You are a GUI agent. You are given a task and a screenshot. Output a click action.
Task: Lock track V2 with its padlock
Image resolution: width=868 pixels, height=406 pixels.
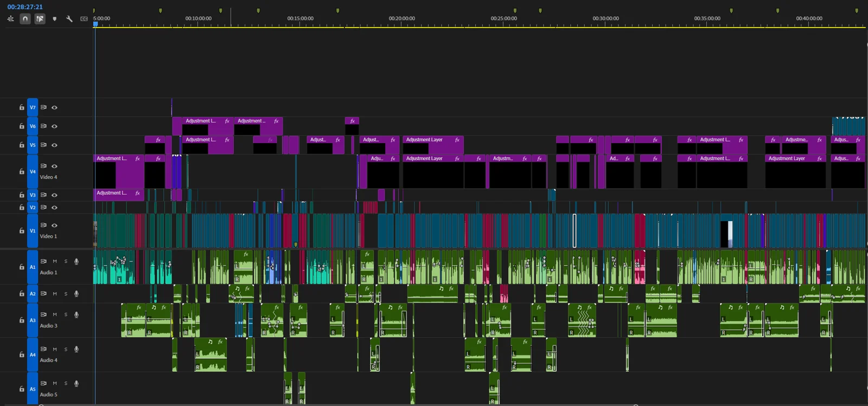(x=22, y=207)
